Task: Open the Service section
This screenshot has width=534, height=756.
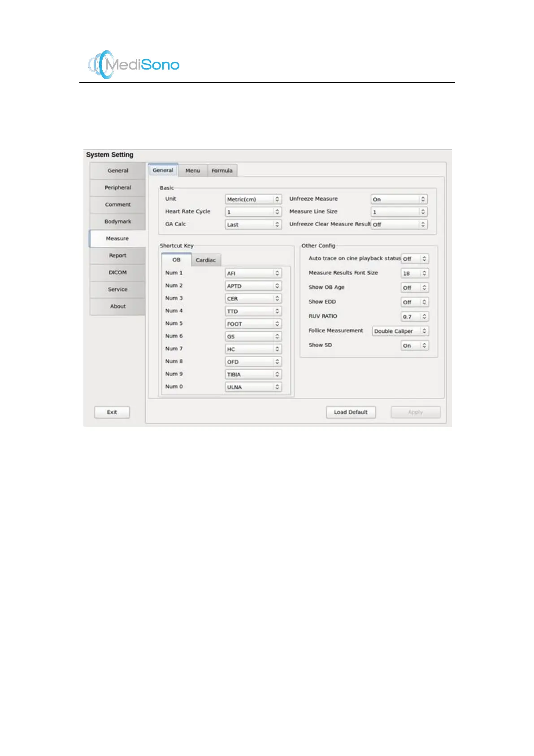Action: [x=117, y=290]
